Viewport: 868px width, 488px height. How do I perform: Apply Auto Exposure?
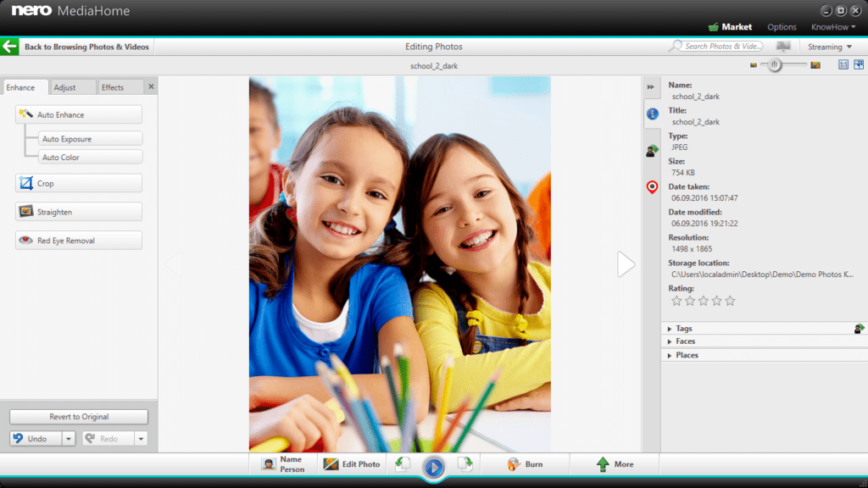[x=90, y=138]
